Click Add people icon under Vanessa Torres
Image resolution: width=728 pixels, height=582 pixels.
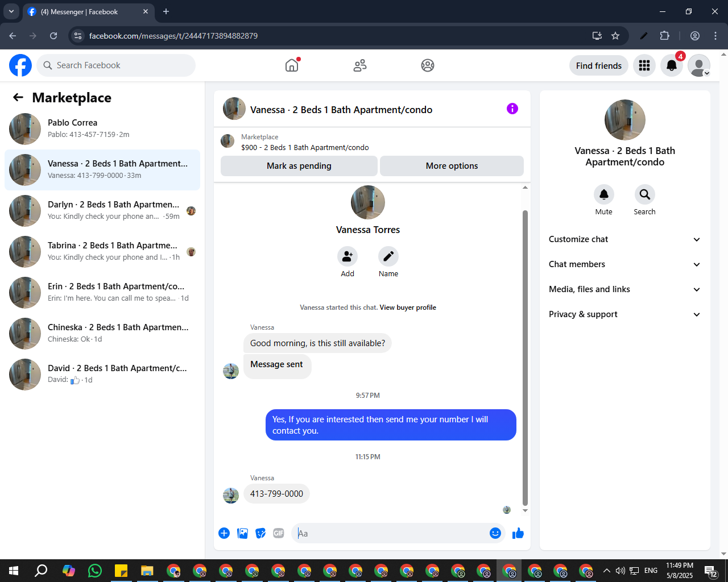point(348,256)
